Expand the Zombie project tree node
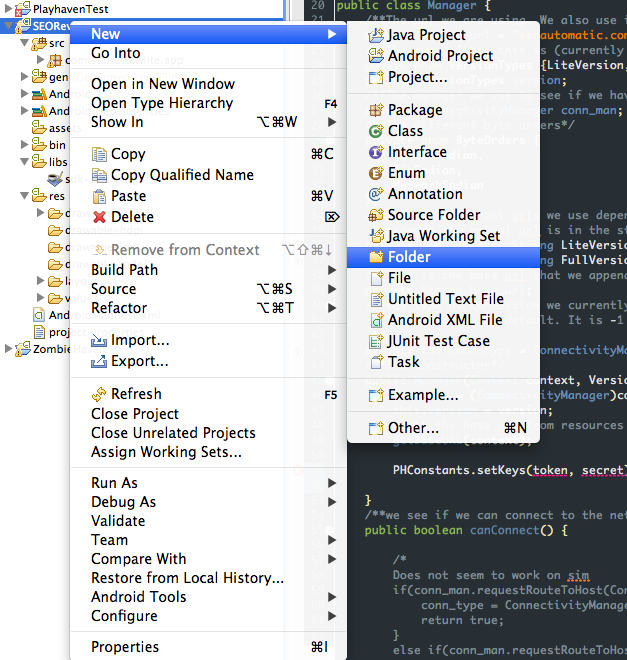Image resolution: width=627 pixels, height=660 pixels. tap(9, 349)
